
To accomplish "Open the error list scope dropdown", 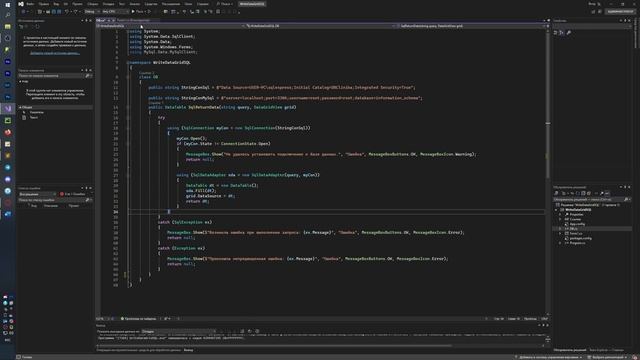I will pos(37,194).
